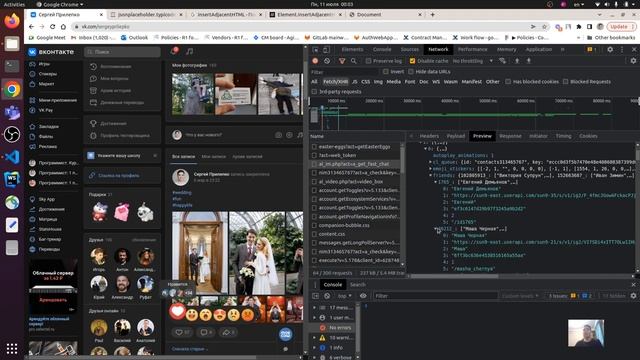Image resolution: width=640 pixels, height=360 pixels.
Task: Toggle device toolbar icon in DevTools
Action: [326, 49]
